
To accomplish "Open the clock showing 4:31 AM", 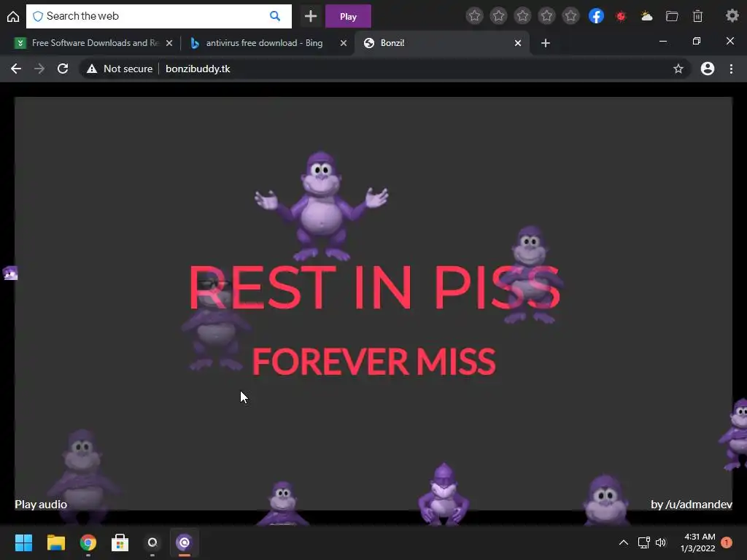I will coord(698,542).
